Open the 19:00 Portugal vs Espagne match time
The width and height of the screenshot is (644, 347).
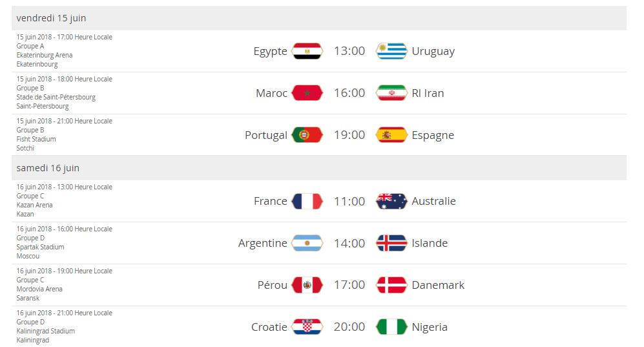point(349,135)
